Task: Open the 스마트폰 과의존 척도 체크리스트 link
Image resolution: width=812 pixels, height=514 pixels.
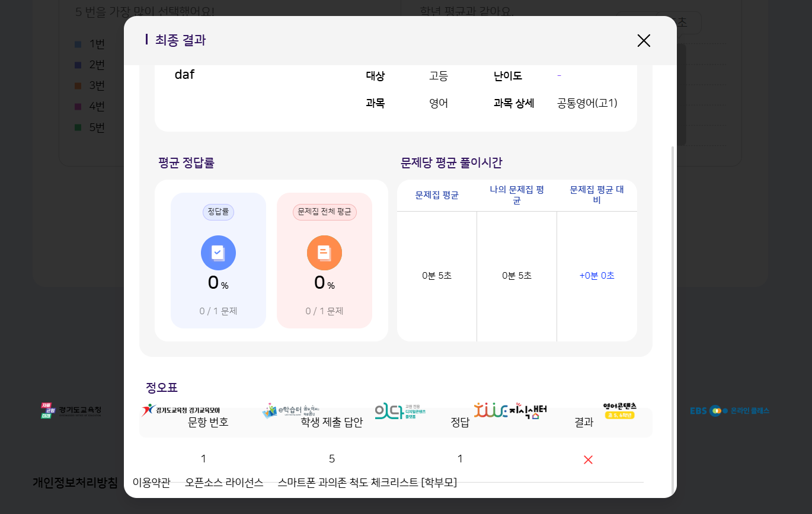Action: click(x=367, y=483)
